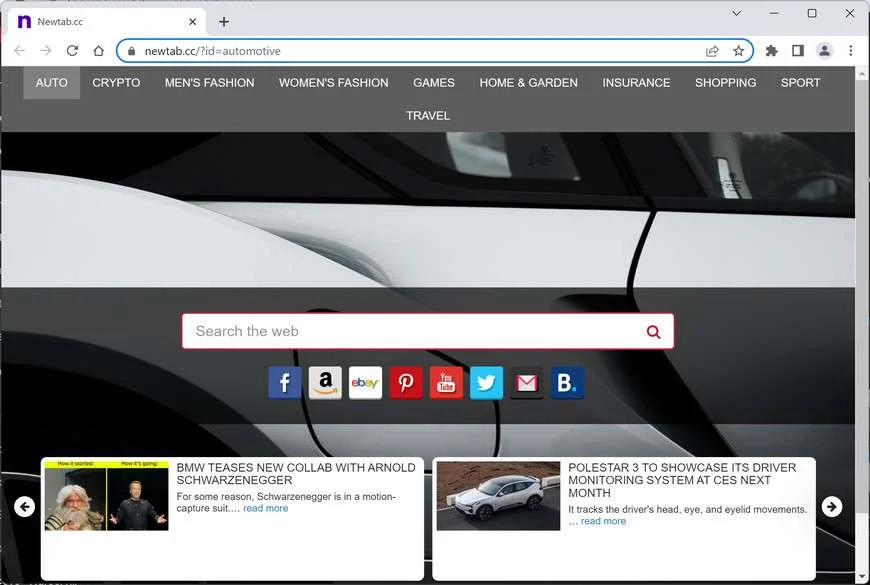Open the Facebook shortcut icon

[x=285, y=382]
